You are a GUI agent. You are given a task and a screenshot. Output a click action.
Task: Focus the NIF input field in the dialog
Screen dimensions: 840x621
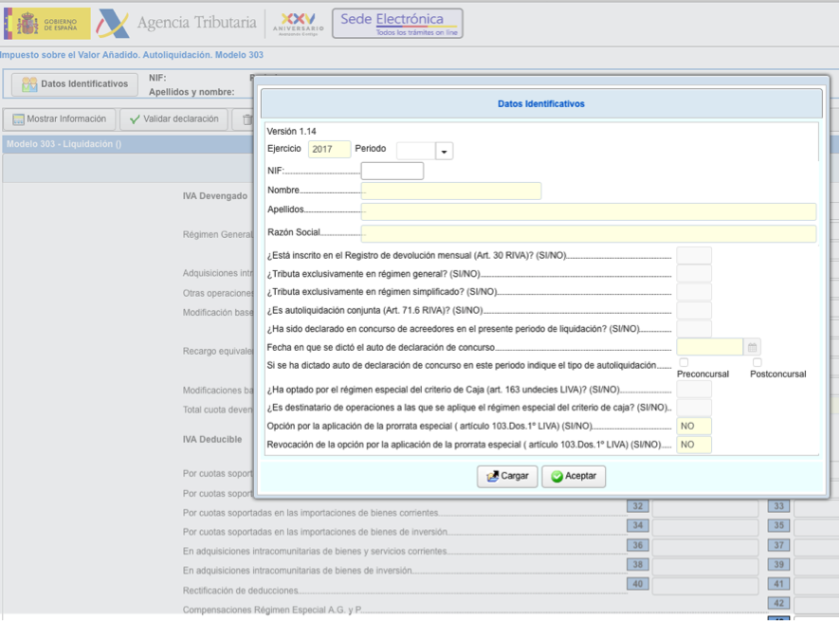[393, 171]
